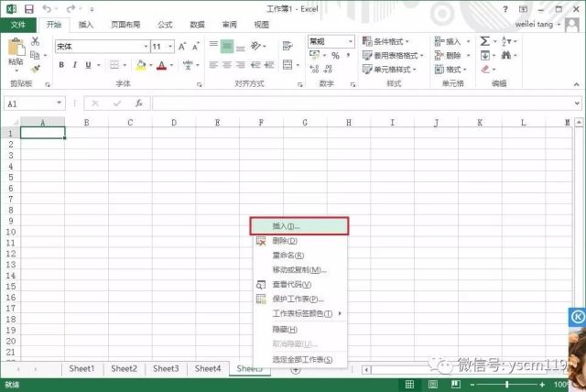
Task: Apply the red font color A
Action: coord(161,65)
